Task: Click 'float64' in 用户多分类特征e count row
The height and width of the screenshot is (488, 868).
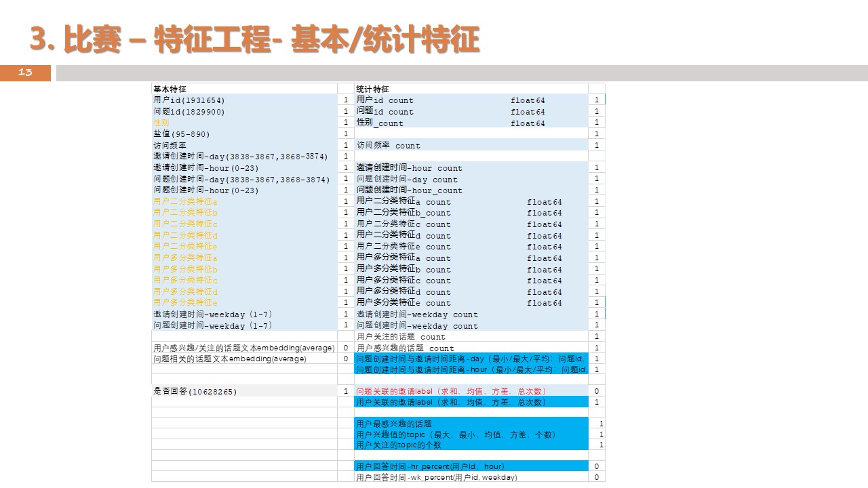Action: 545,303
